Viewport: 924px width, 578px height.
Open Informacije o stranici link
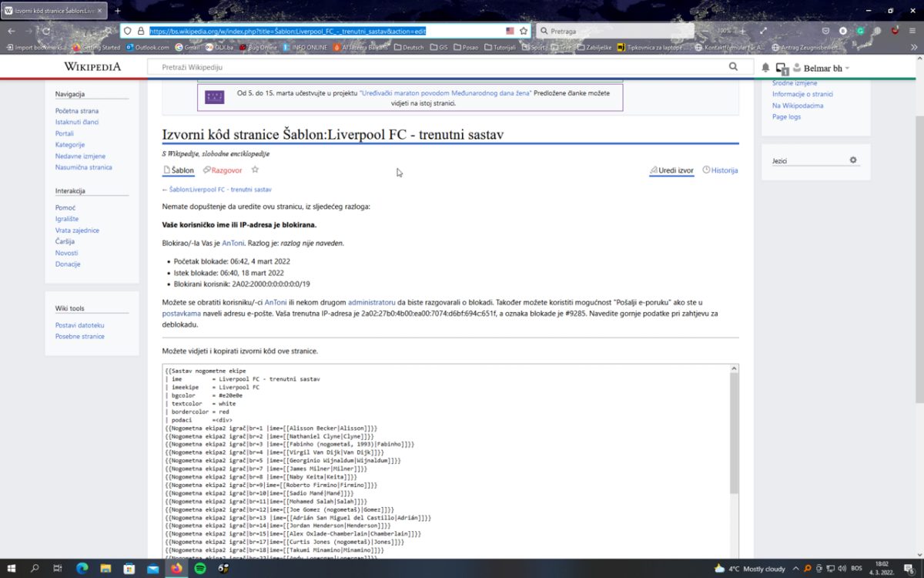802,94
